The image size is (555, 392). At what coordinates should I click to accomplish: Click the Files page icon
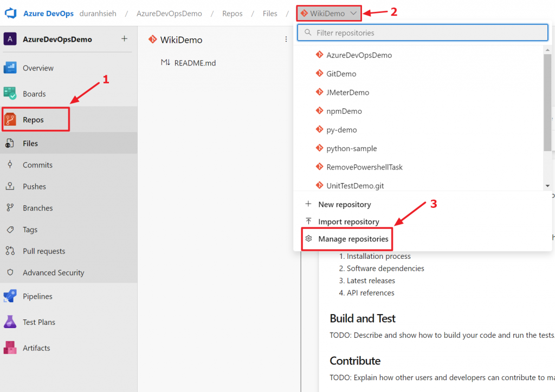pos(10,143)
